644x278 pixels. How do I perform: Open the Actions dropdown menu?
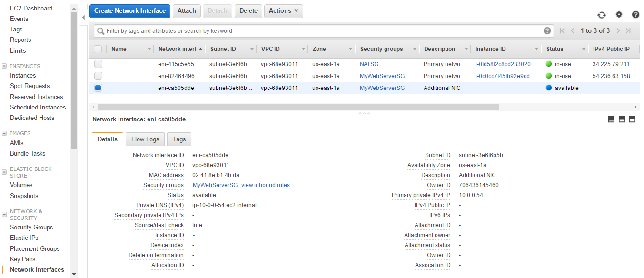284,11
